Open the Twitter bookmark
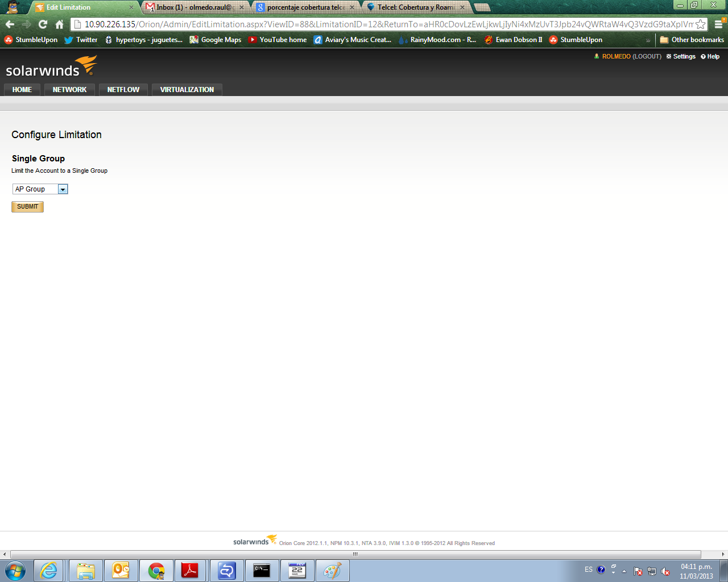This screenshot has height=582, width=728. pos(81,40)
